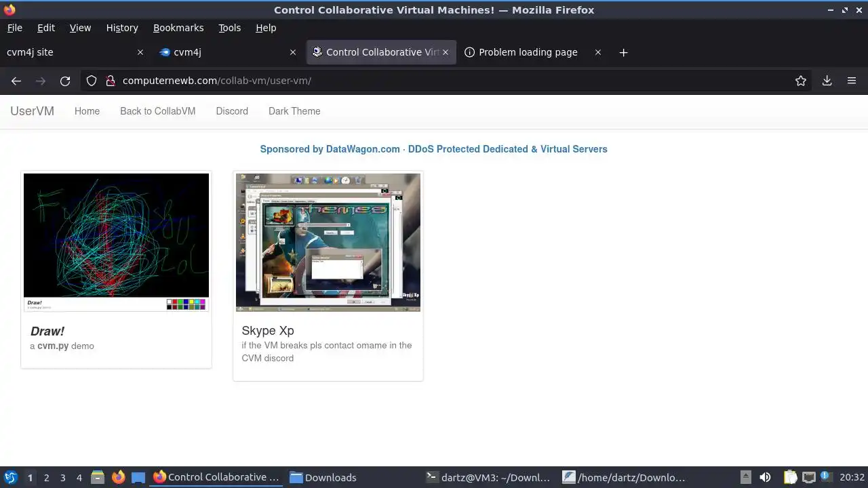Open the Skype Xp VM thumbnail
This screenshot has height=488, width=868.
point(328,242)
